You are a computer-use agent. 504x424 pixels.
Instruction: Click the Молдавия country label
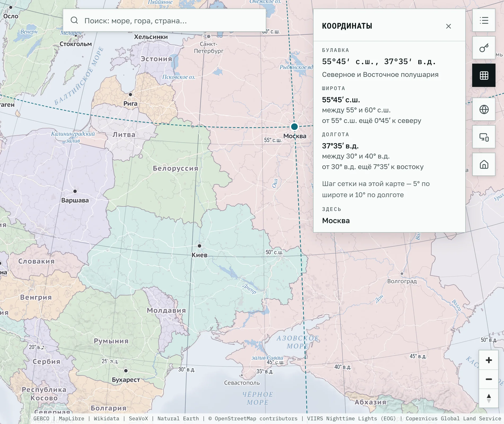pyautogui.click(x=166, y=310)
